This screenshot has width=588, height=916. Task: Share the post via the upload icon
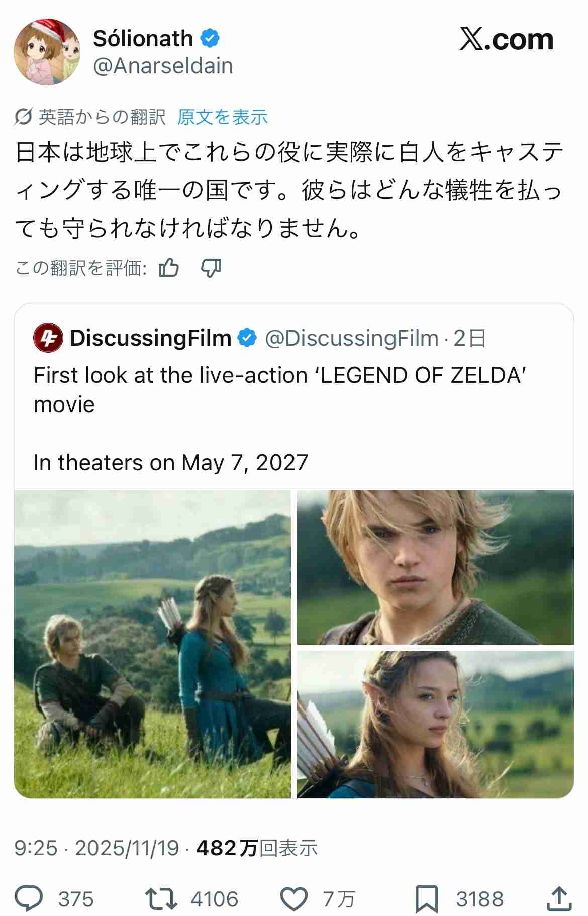click(x=559, y=899)
